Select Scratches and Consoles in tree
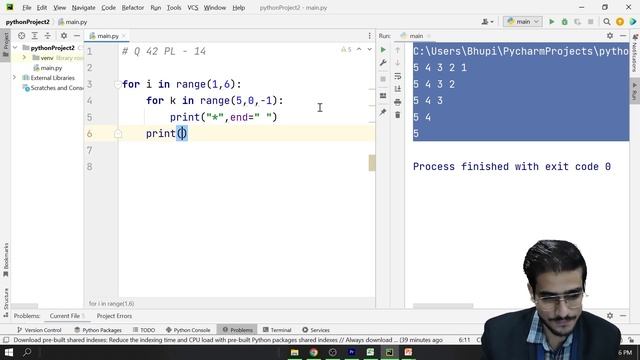The image size is (640, 360). tap(53, 88)
